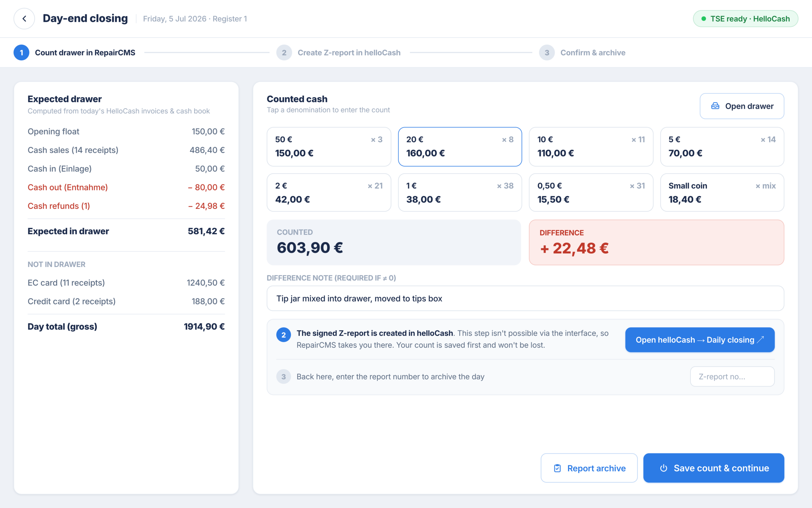Image resolution: width=812 pixels, height=508 pixels.
Task: Tap the 50 € denomination card
Action: [x=329, y=146]
